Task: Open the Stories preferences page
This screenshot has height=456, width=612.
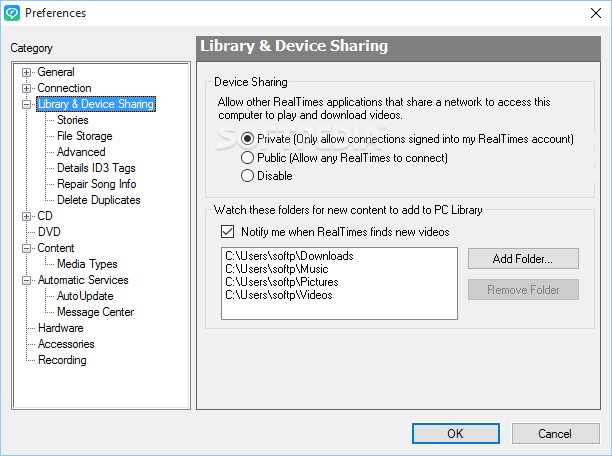Action: coord(73,120)
